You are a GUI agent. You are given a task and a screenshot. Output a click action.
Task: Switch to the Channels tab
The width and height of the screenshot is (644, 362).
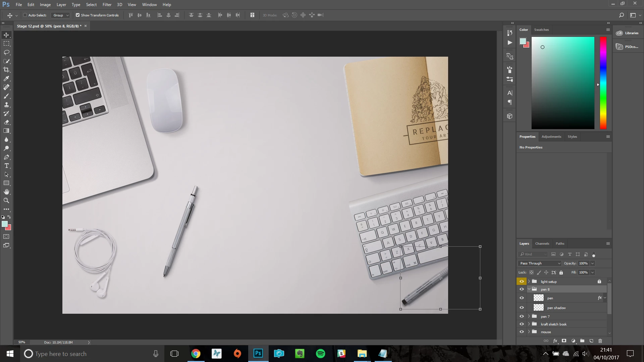click(542, 244)
